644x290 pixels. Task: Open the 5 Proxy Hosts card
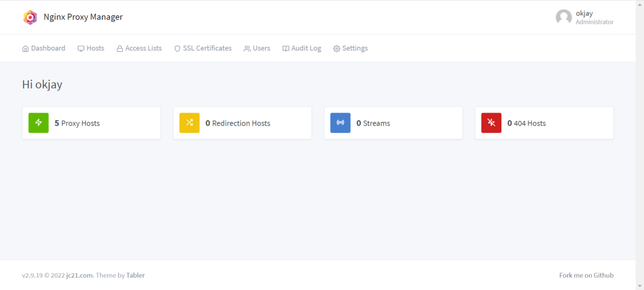point(92,123)
